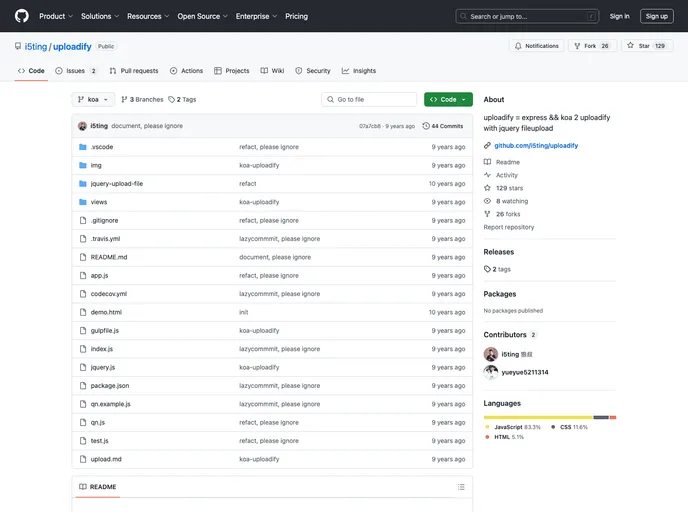Click i5ting contributor avatar in sidebar
The width and height of the screenshot is (688, 512).
tap(491, 354)
